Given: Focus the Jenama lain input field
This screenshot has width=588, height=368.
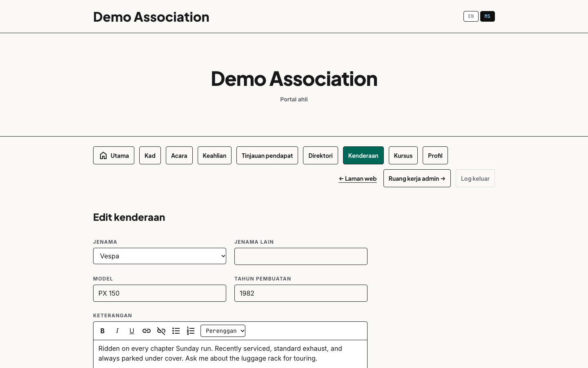Looking at the screenshot, I should click(x=301, y=256).
